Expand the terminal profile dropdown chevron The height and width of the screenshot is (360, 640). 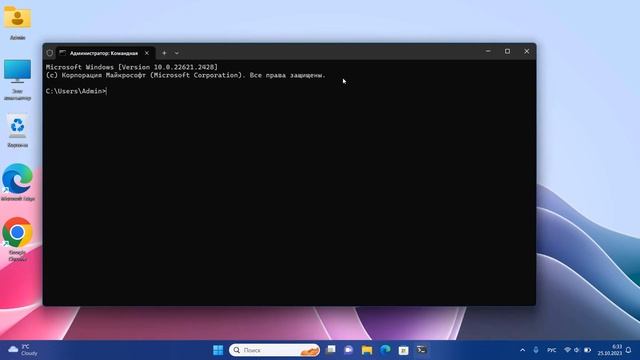pos(177,53)
